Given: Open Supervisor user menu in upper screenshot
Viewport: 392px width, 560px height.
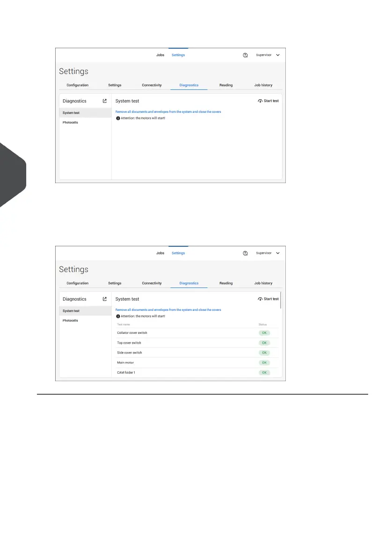Looking at the screenshot, I should (x=268, y=55).
